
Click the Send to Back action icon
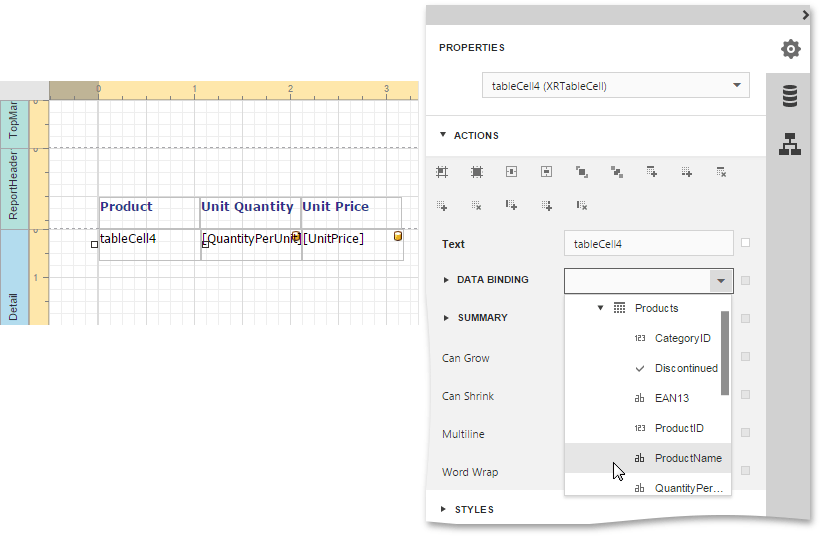pyautogui.click(x=617, y=172)
